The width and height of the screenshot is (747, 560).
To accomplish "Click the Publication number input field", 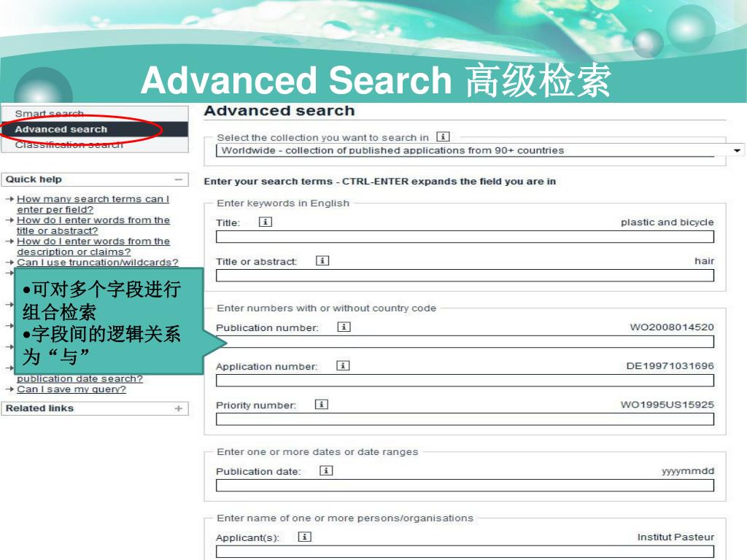I will coord(465,341).
